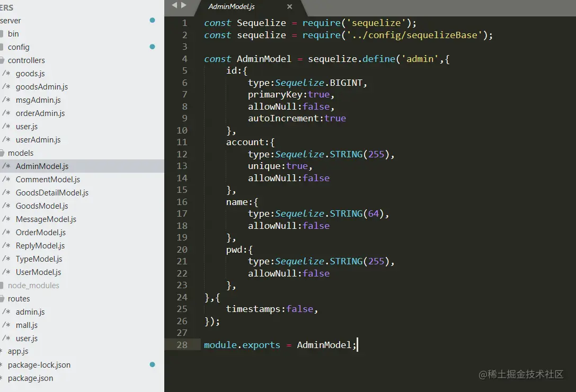Click line number 16 in gutter
This screenshot has height=392, width=576.
182,202
